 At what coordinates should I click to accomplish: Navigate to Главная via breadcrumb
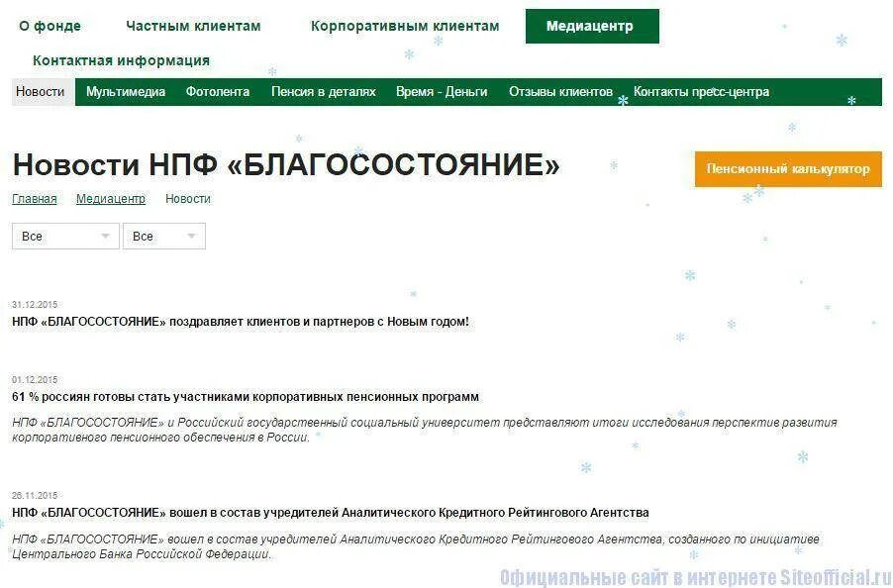pyautogui.click(x=34, y=199)
